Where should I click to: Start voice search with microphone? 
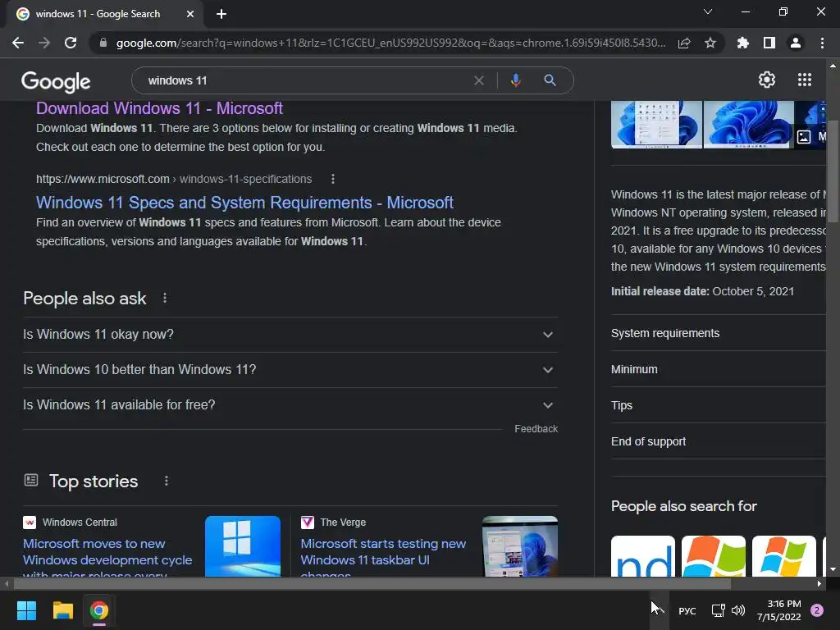[515, 80]
